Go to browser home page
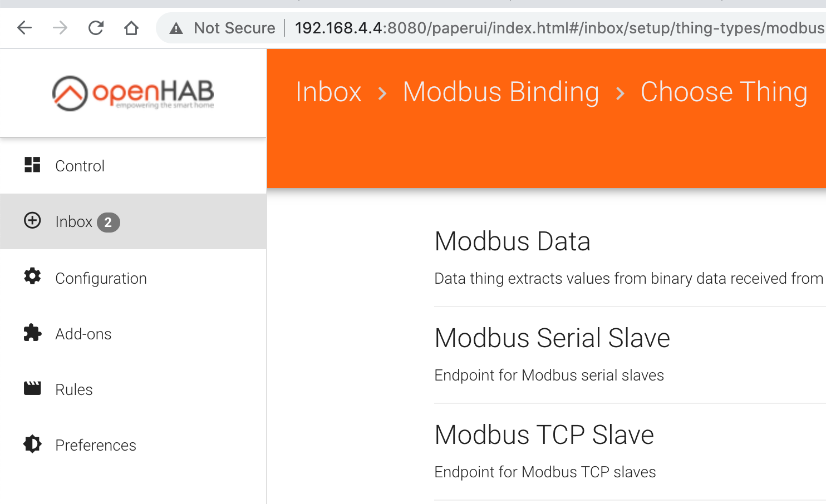The image size is (826, 504). pyautogui.click(x=131, y=28)
